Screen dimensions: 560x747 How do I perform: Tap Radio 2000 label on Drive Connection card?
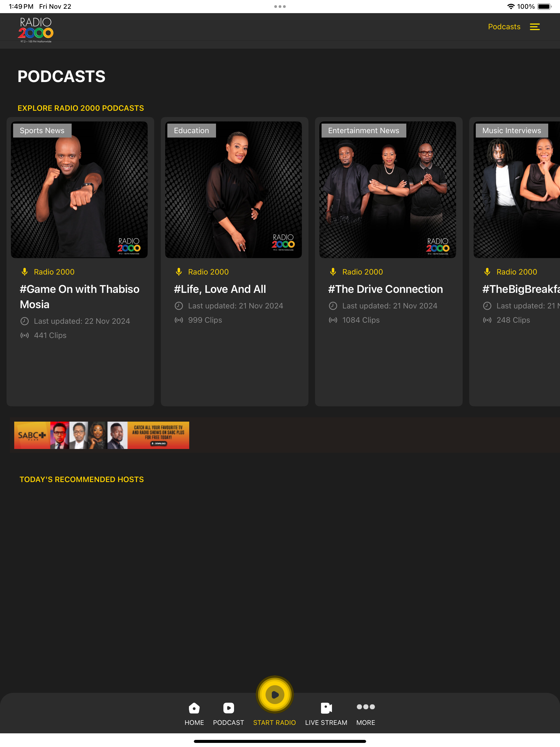(363, 272)
